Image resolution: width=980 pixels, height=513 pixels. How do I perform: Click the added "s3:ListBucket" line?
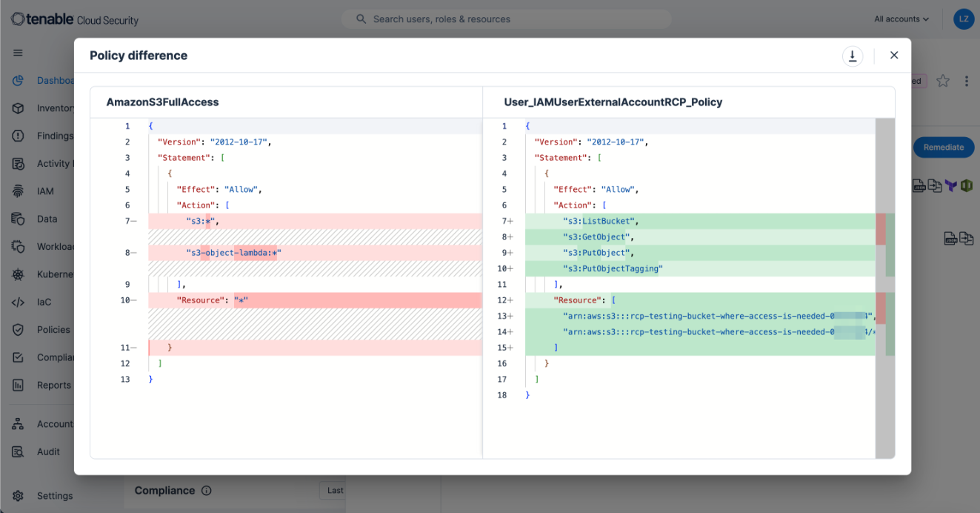(700, 221)
